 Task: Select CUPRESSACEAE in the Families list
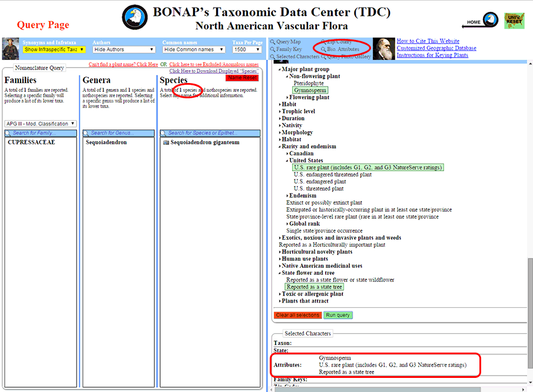(31, 142)
